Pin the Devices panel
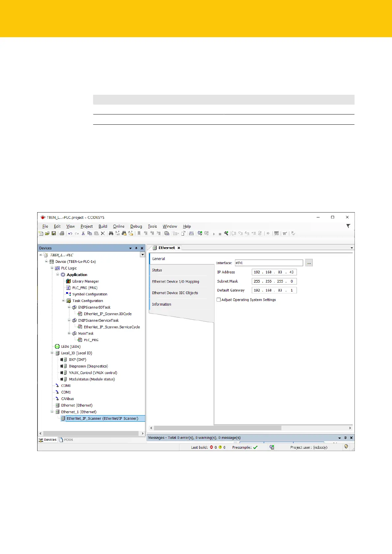Image resolution: width=392 pixels, height=554 pixels. click(136, 248)
